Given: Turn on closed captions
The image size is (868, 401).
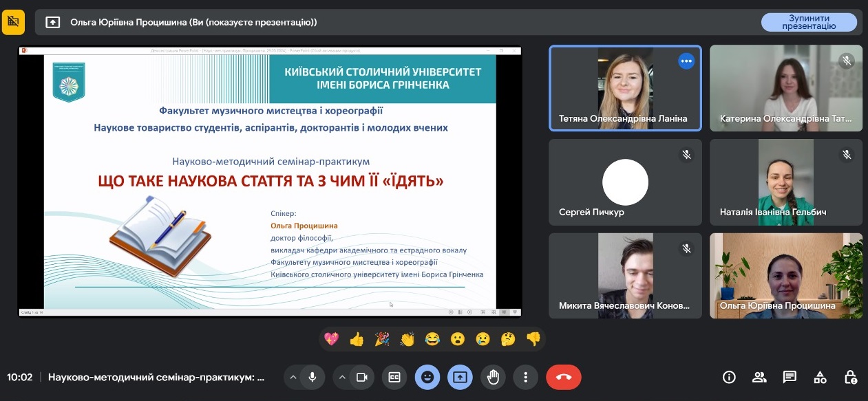Looking at the screenshot, I should [x=394, y=377].
